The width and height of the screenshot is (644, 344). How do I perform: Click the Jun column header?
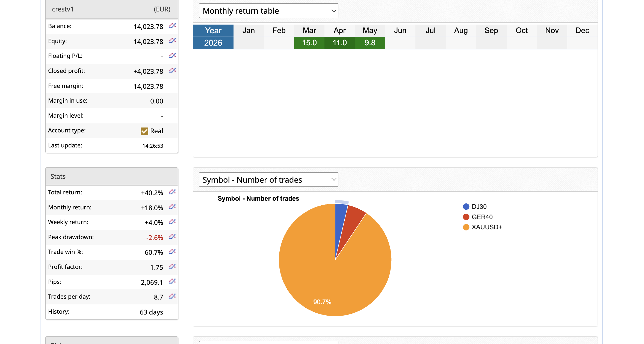click(x=400, y=31)
